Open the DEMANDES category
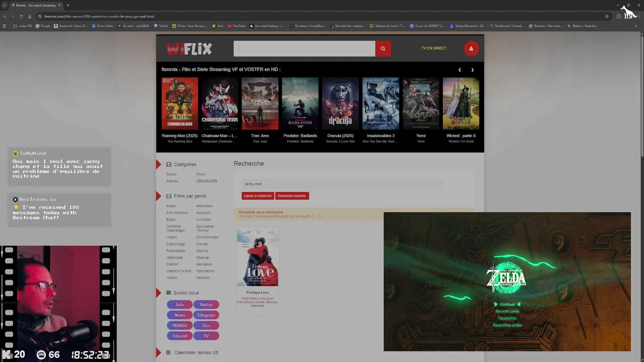Viewport: 644px width, 362px height. pos(206,181)
